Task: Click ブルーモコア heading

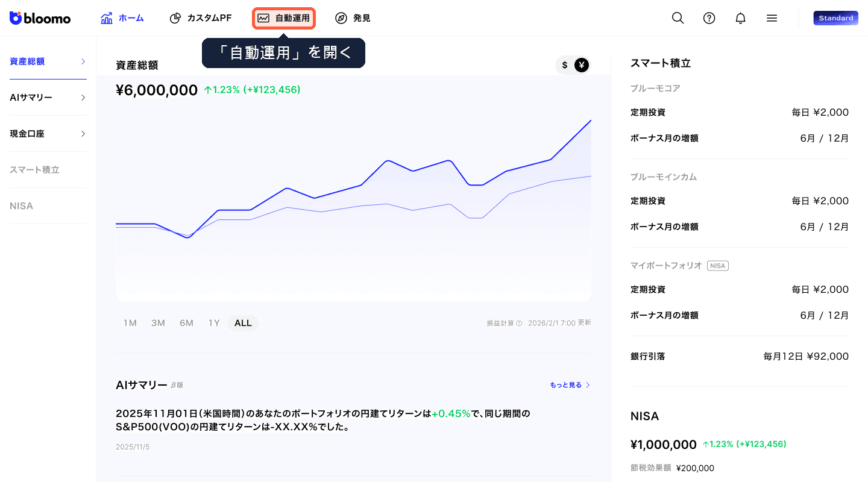Action: pos(655,89)
